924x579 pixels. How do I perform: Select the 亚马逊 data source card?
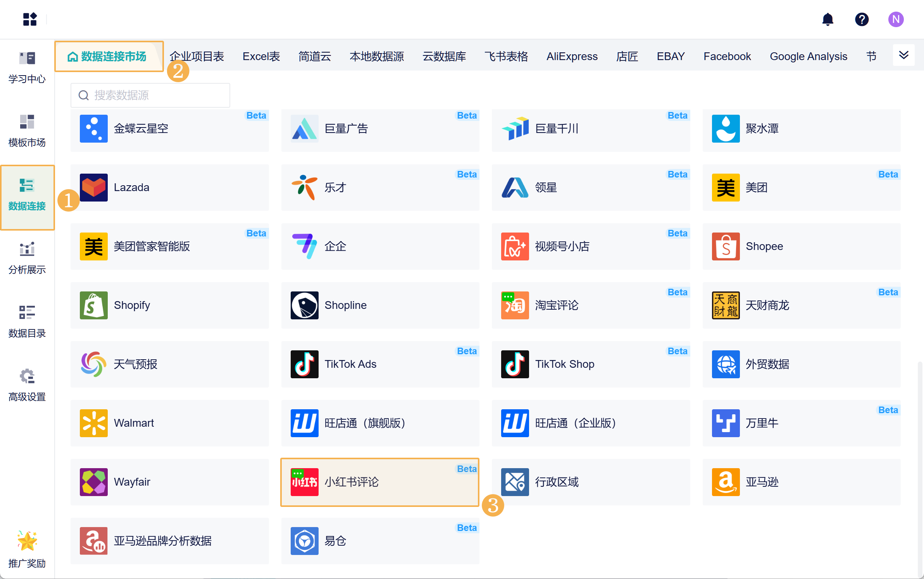[801, 482]
